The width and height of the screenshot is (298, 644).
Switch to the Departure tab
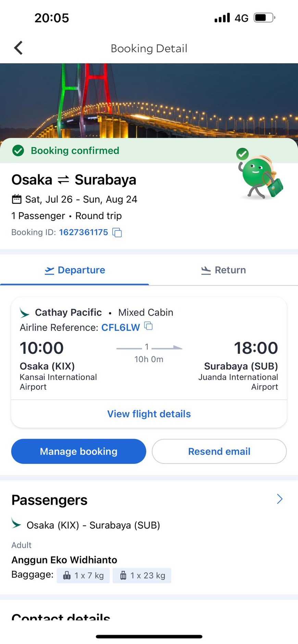coord(75,270)
